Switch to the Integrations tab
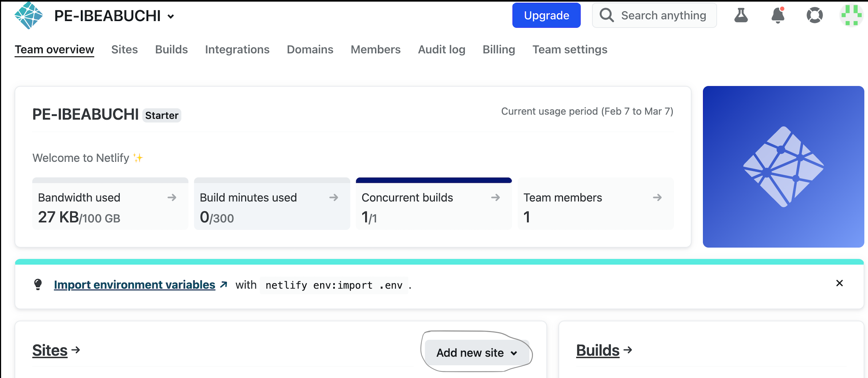Screen dimensions: 868x378 click(237, 50)
